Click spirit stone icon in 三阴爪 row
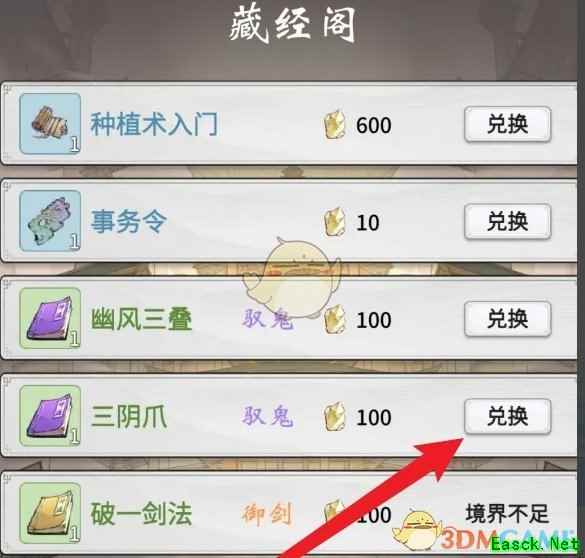Image resolution: width=585 pixels, height=558 pixels. pos(334,416)
